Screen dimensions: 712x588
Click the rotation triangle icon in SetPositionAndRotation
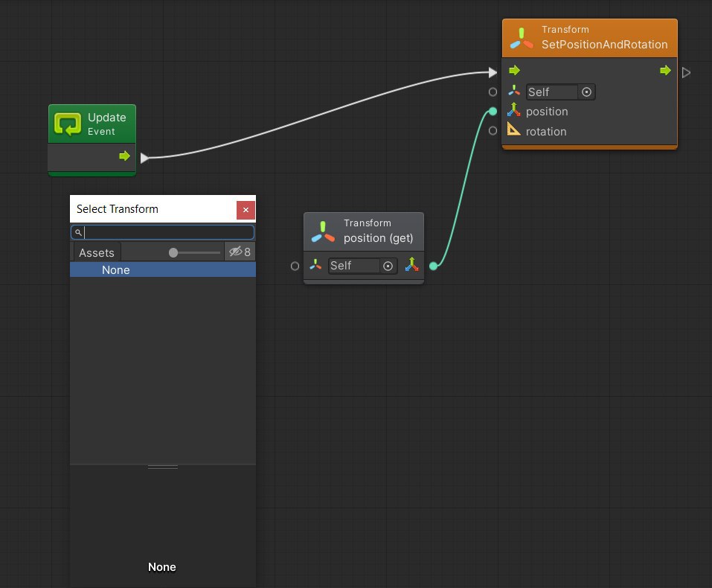pos(513,129)
